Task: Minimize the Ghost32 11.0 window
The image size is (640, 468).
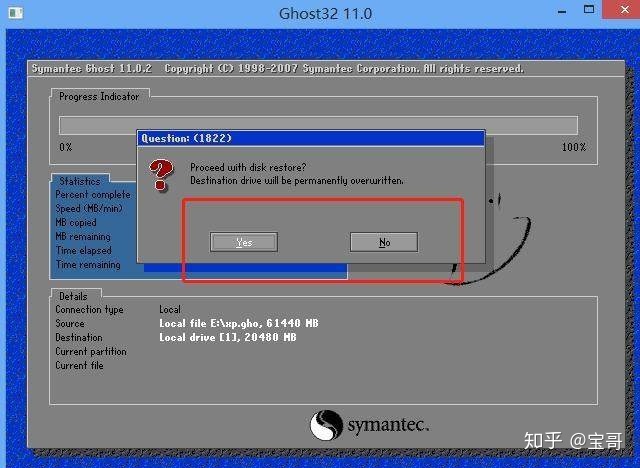Action: (562, 11)
